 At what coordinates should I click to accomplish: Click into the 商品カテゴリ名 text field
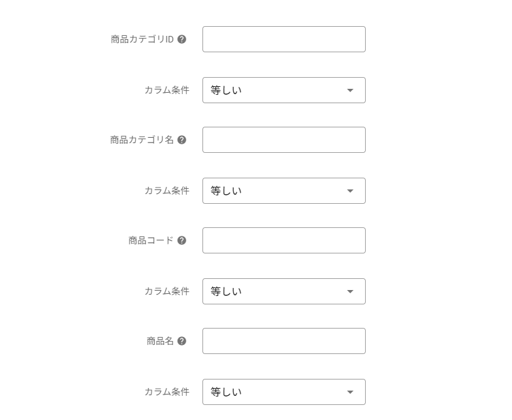click(283, 140)
